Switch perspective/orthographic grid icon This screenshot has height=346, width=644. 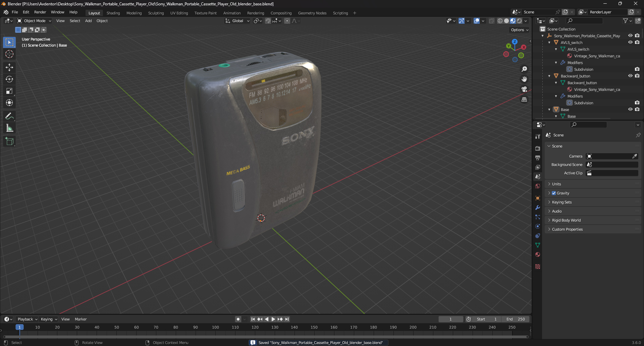coord(524,100)
